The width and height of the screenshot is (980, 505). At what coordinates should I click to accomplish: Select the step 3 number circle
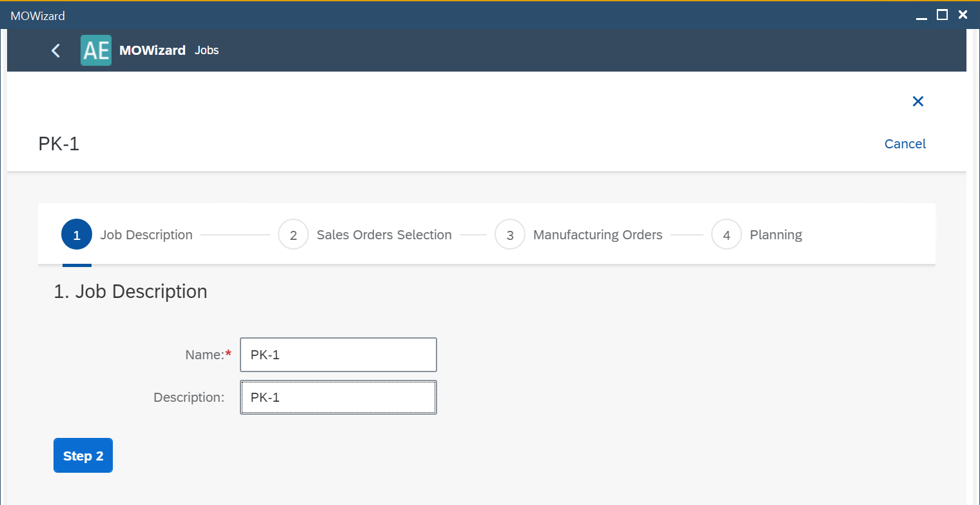tap(510, 235)
